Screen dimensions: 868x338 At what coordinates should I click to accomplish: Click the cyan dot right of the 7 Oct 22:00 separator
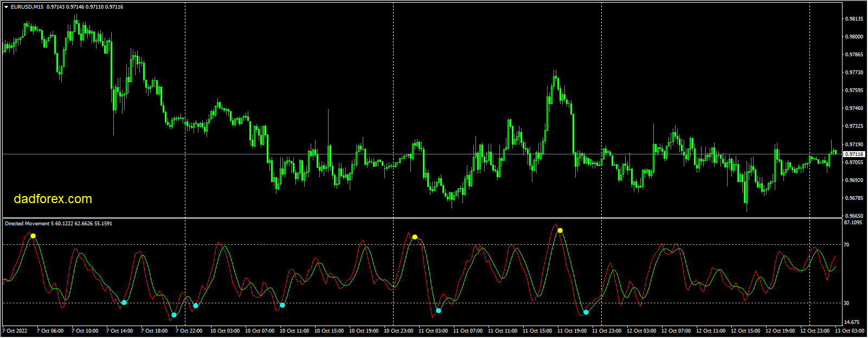pyautogui.click(x=196, y=306)
